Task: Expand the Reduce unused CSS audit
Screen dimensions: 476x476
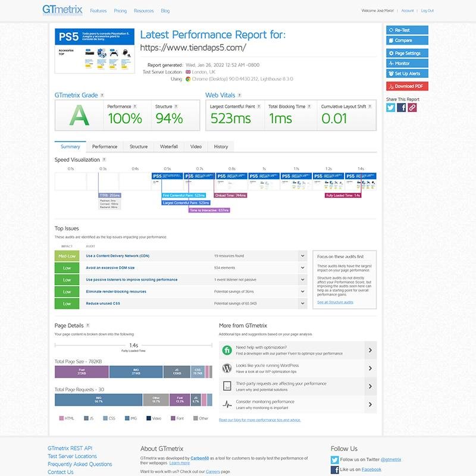Action: [x=302, y=303]
